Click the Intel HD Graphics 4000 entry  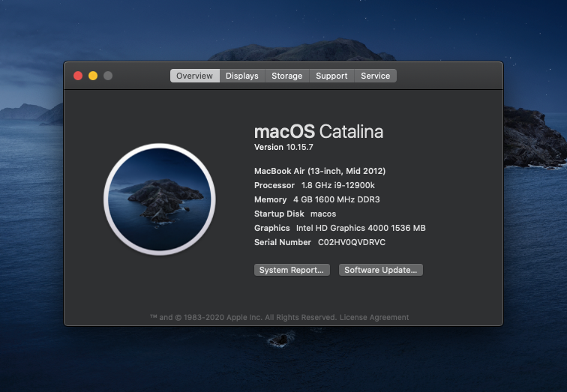340,228
